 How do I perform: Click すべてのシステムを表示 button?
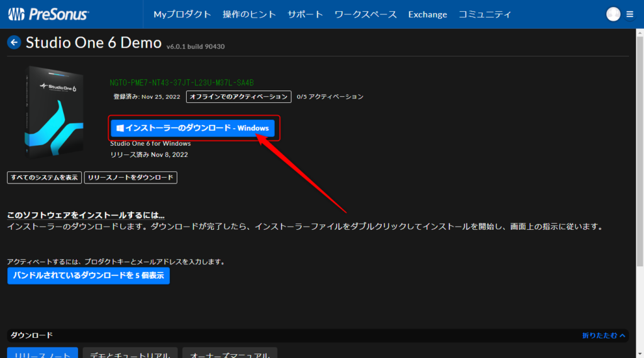coord(45,178)
